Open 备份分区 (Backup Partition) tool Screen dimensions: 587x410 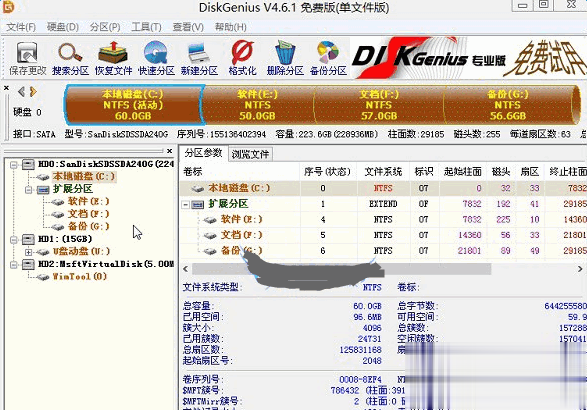[328, 58]
